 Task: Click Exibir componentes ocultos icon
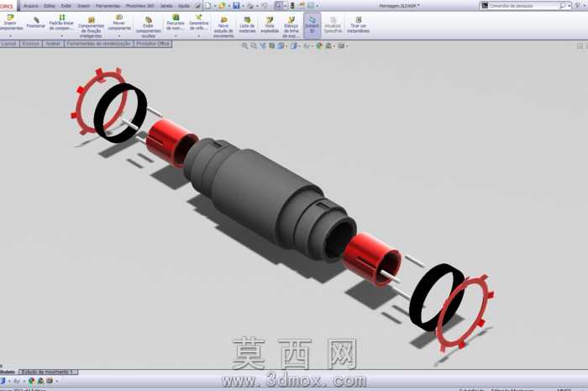click(x=149, y=19)
